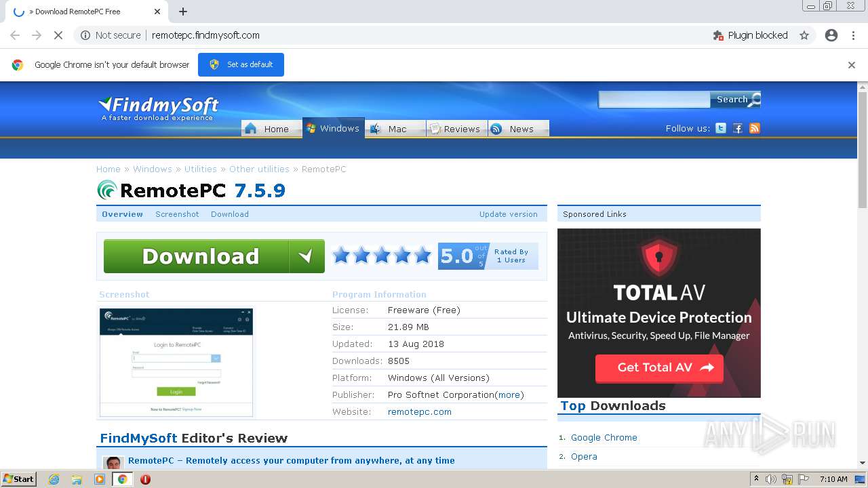Open the Windows Start menu
The height and width of the screenshot is (488, 868).
(x=19, y=479)
